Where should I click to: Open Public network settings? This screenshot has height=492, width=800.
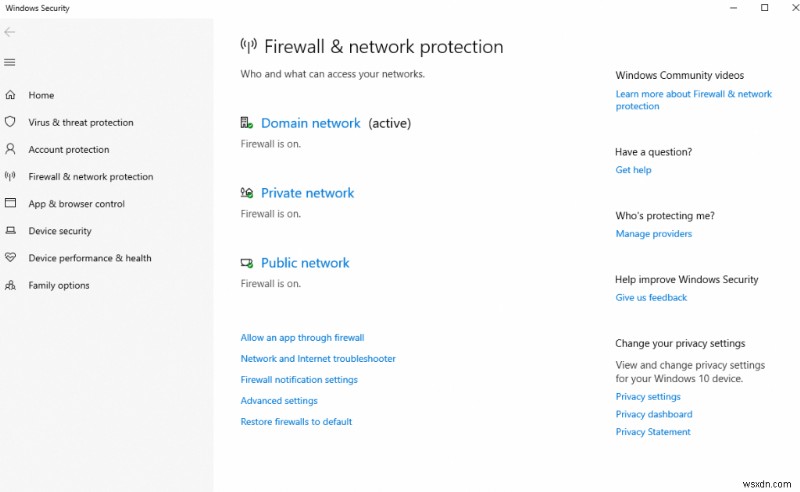(305, 264)
